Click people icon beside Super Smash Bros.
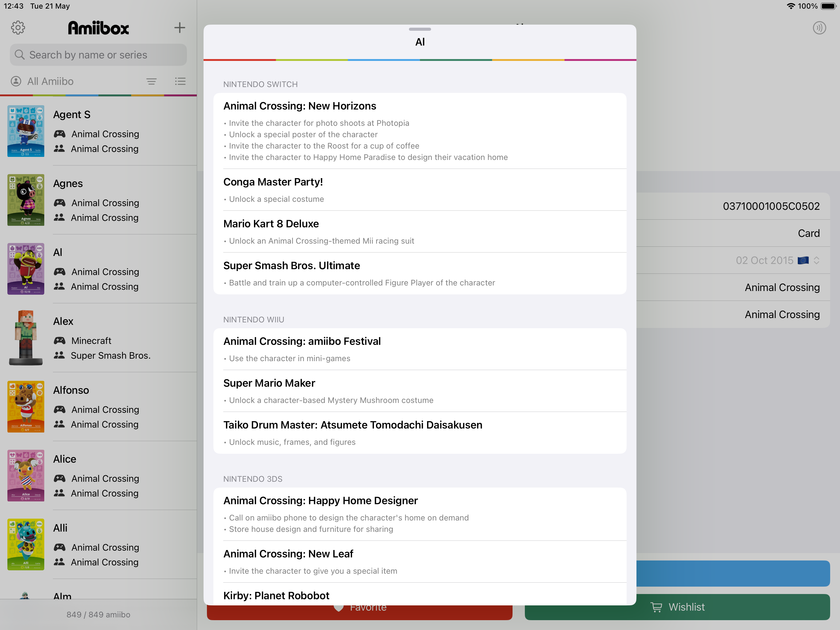 pos(59,355)
